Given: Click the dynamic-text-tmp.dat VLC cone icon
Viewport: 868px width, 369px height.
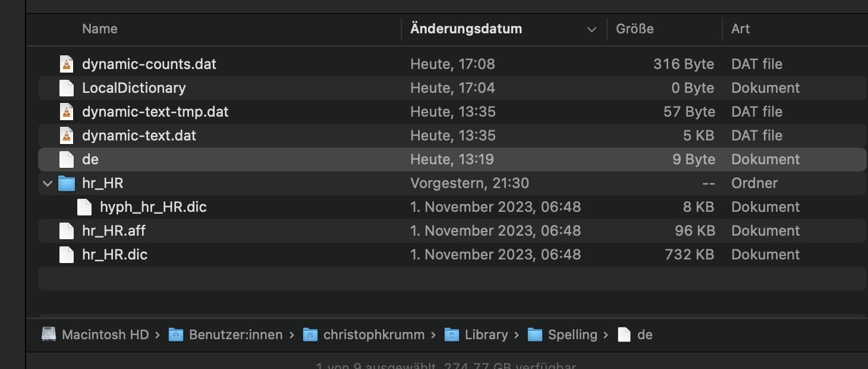Looking at the screenshot, I should point(67,111).
